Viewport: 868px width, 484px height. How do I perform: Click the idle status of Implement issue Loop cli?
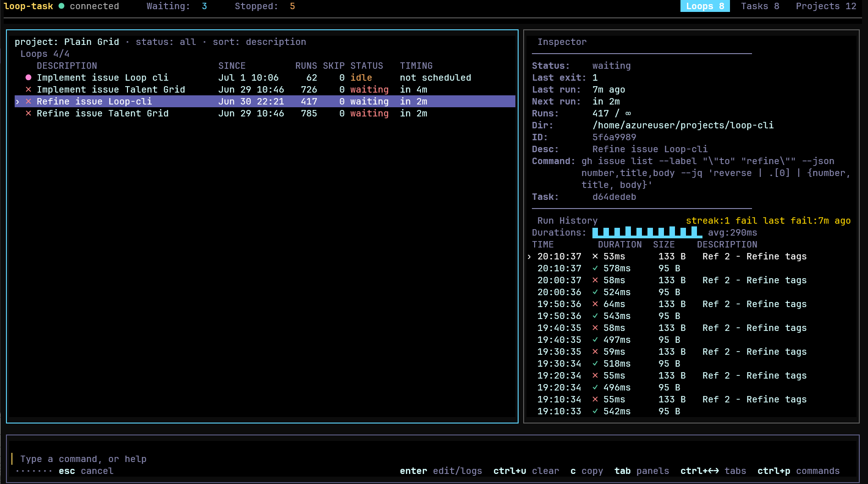[x=361, y=77]
